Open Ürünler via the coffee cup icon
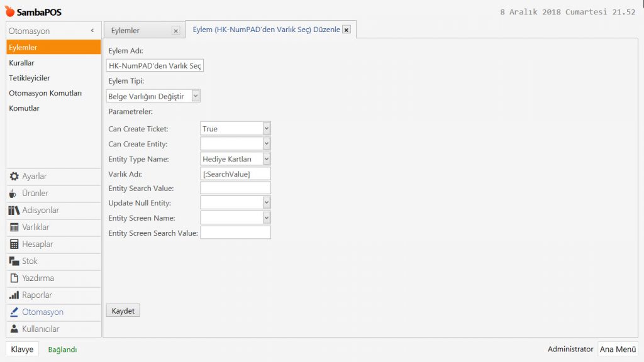Screen dimensions: 644x362 click(14, 194)
